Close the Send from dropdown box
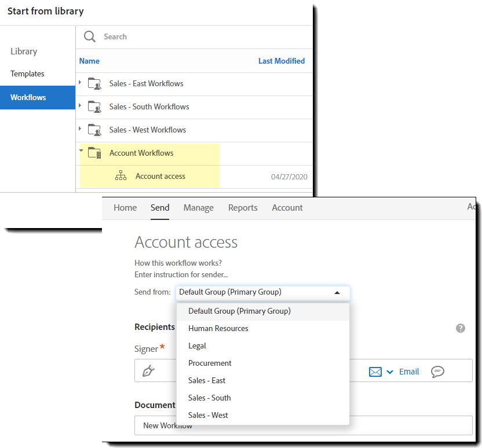This screenshot has width=482, height=448. click(263, 293)
